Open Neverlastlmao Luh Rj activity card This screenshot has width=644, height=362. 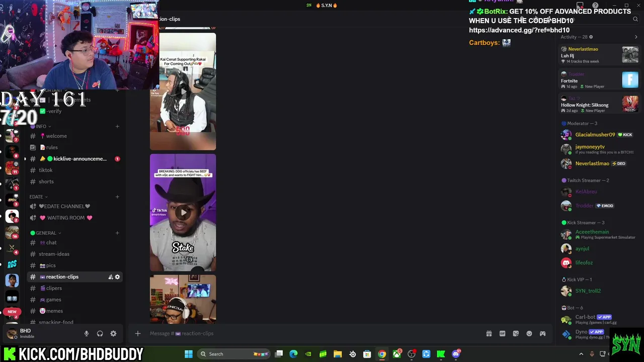coord(600,55)
